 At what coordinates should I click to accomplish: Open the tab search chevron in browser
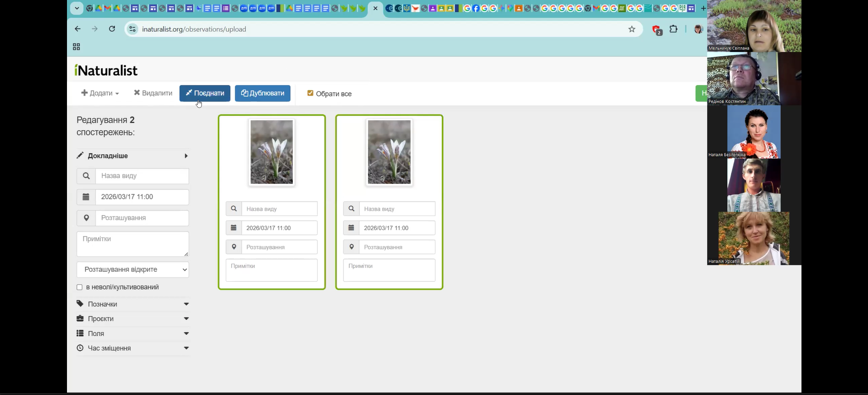76,8
